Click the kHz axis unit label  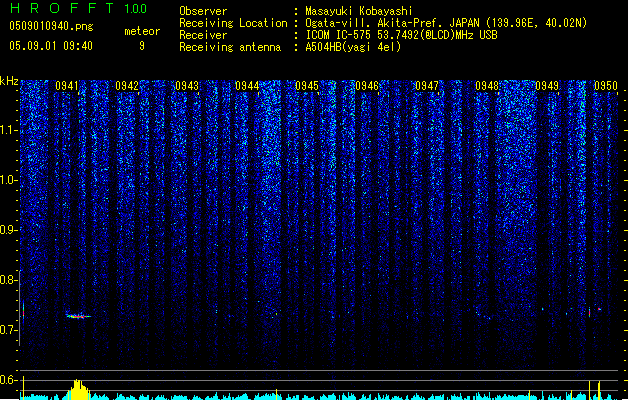9,81
